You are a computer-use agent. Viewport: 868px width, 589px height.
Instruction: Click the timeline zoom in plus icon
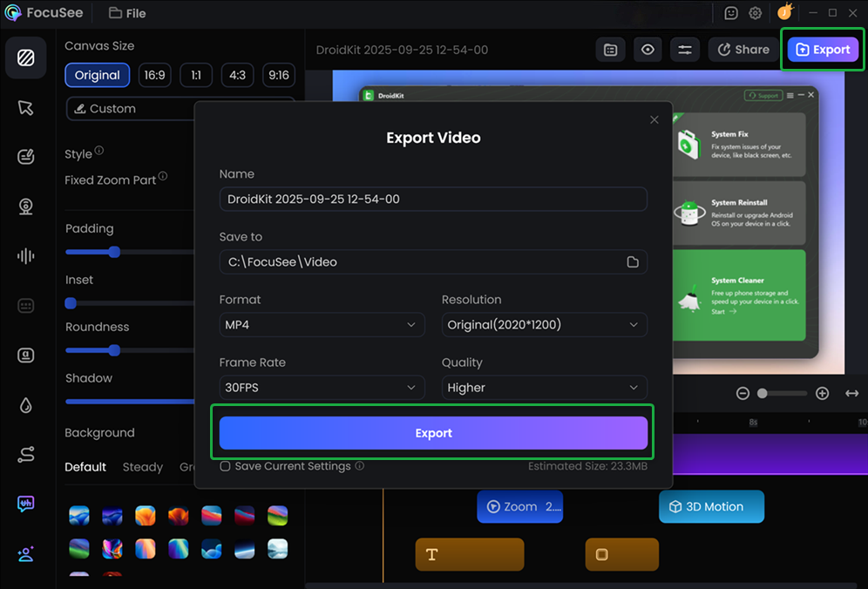point(823,394)
